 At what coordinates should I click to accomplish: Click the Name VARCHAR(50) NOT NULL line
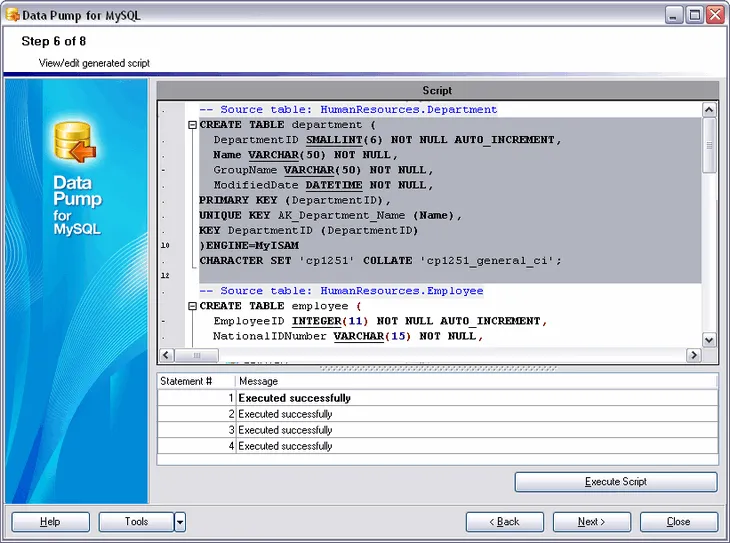tap(305, 155)
